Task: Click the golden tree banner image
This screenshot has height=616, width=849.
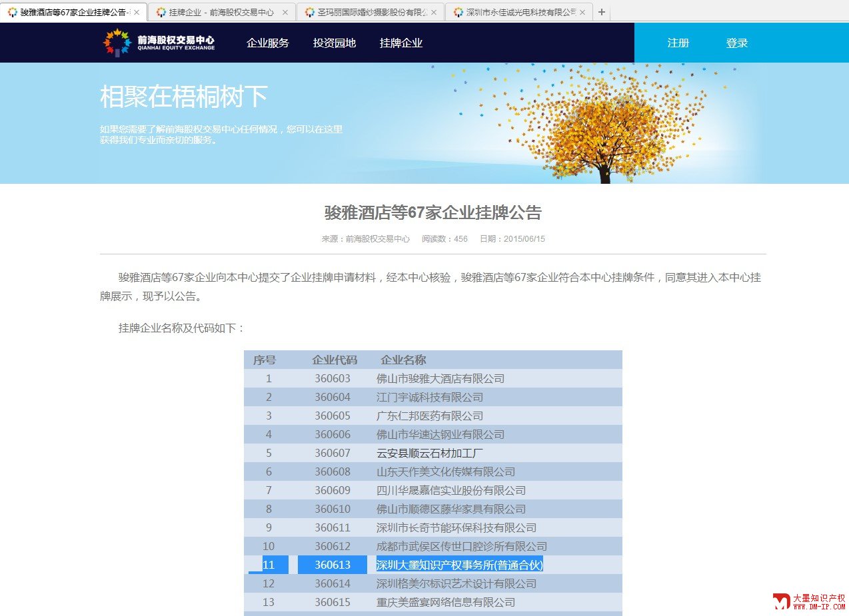Action: point(604,125)
